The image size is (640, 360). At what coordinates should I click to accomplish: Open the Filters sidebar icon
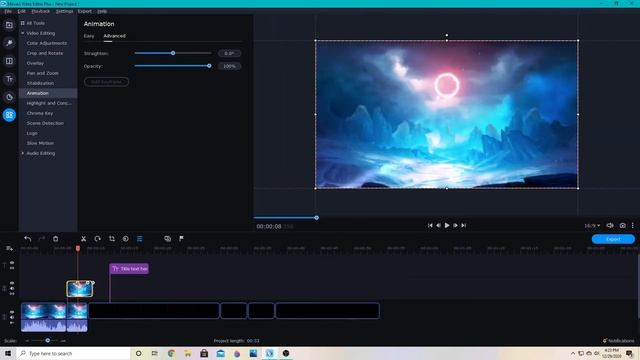click(x=9, y=43)
